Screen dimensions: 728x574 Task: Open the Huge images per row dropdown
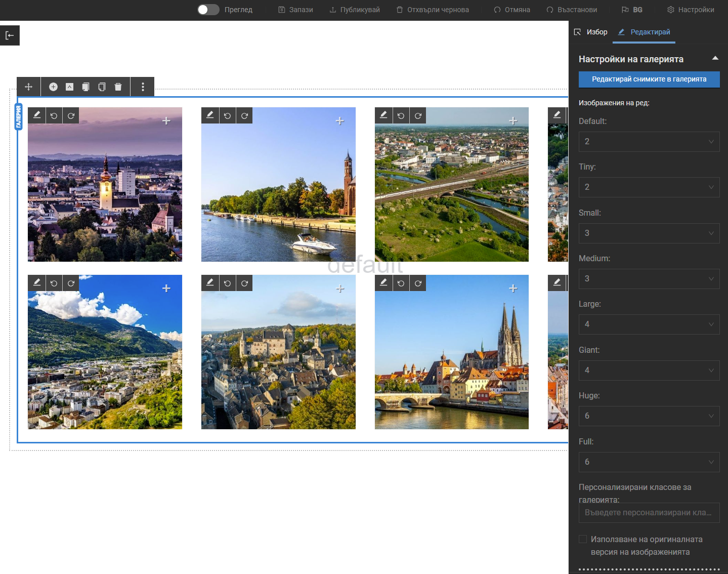(x=649, y=416)
